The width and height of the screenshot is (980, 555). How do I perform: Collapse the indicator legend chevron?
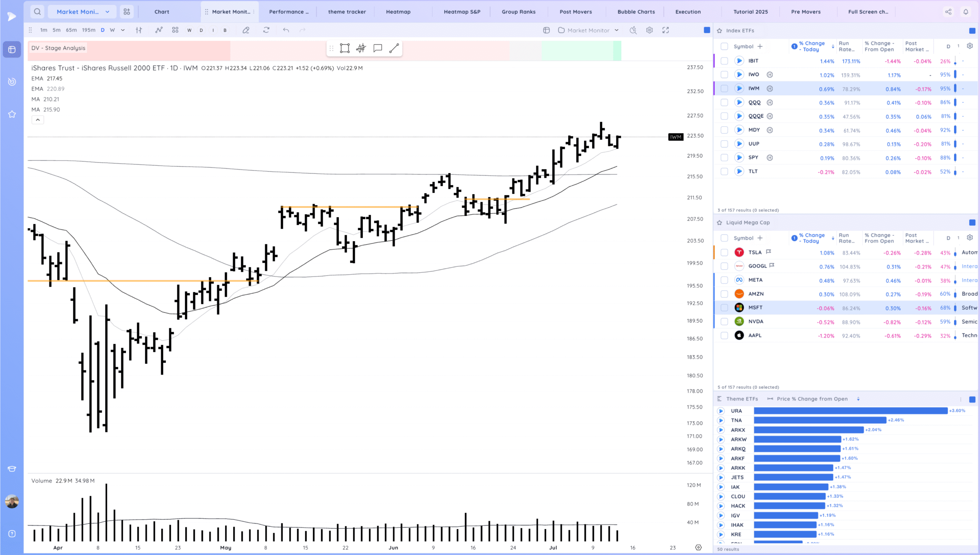point(38,120)
